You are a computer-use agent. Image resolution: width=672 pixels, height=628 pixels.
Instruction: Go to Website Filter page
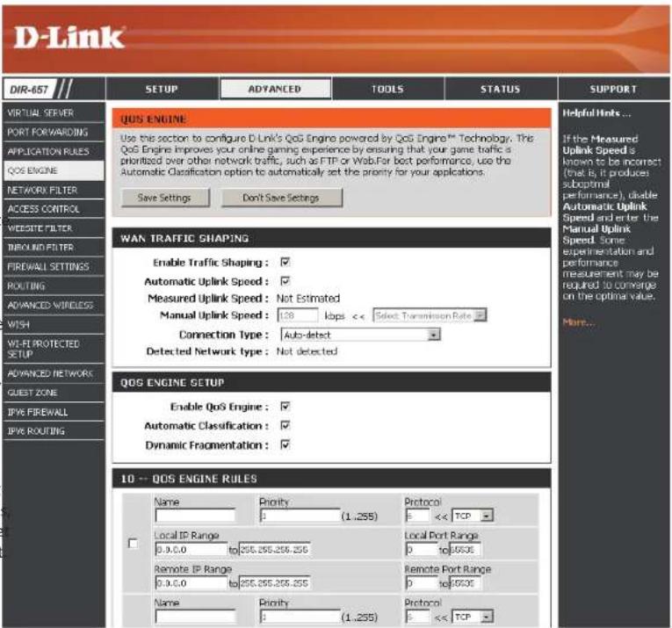tap(53, 228)
